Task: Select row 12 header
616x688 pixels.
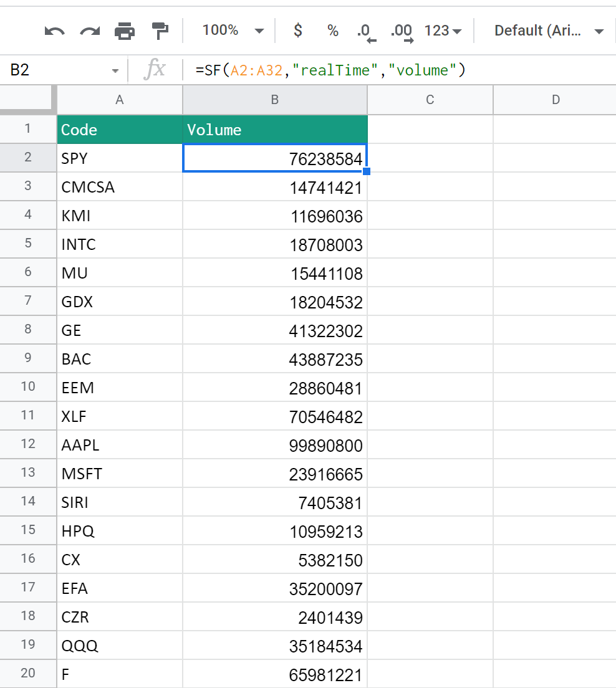Action: click(27, 444)
